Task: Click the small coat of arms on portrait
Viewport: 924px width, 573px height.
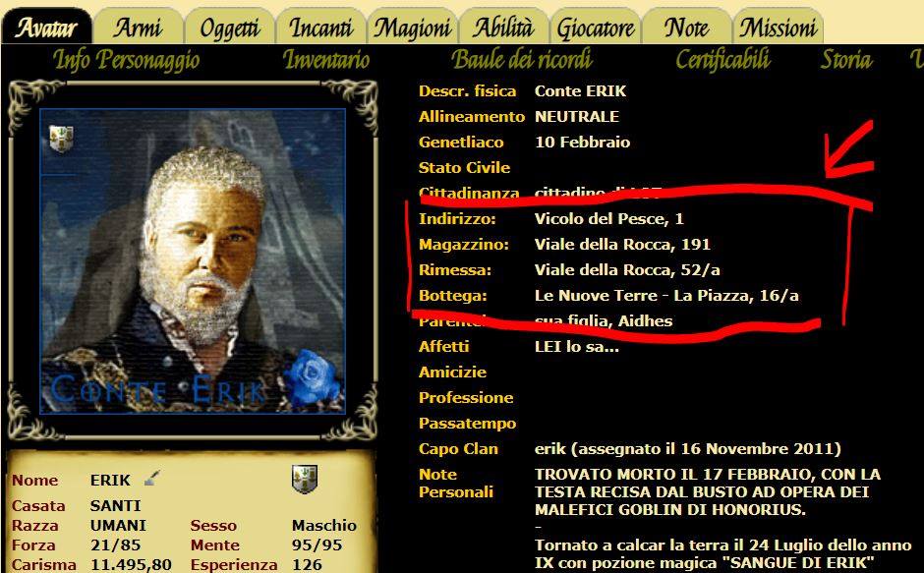Action: (x=61, y=139)
